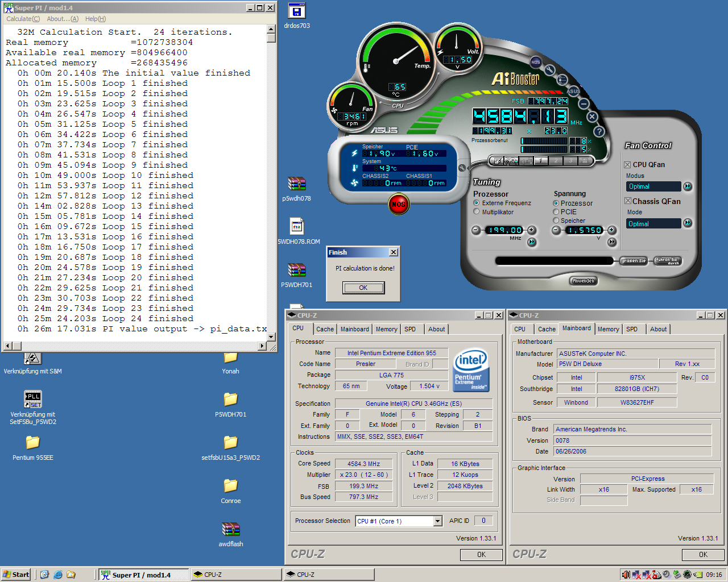The image size is (728, 582).
Task: Click OK in the right CPU-Z Mainboard window
Action: click(703, 555)
